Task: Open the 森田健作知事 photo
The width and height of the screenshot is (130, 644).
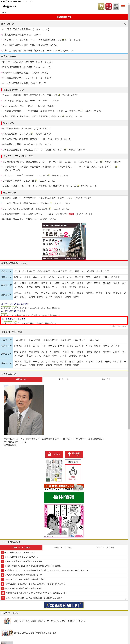Action: pos(24,409)
